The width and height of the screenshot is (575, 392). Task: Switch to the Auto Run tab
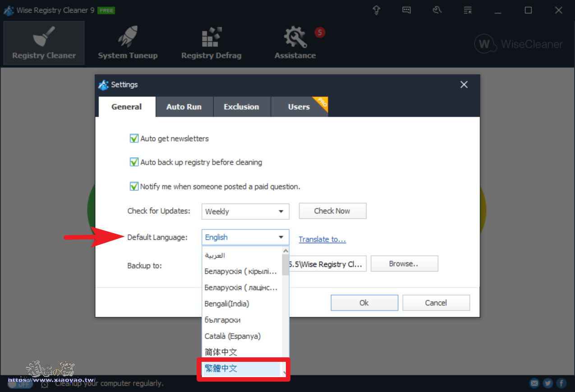tap(184, 107)
